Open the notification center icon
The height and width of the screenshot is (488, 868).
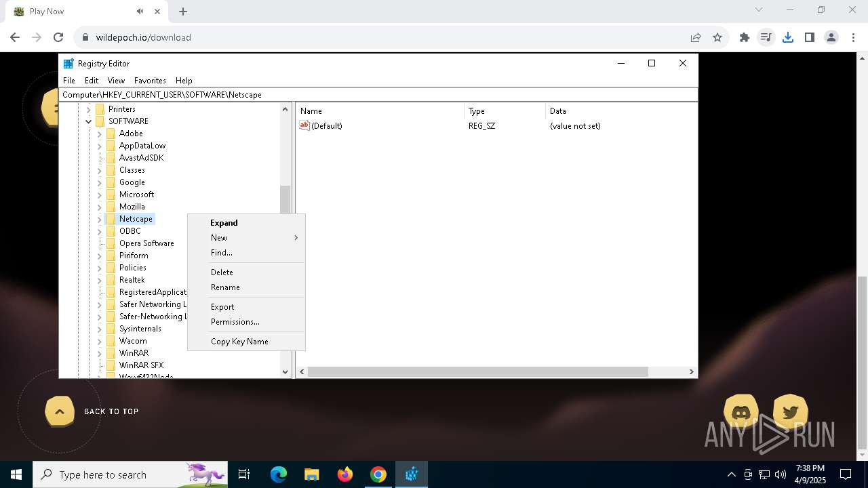point(846,474)
